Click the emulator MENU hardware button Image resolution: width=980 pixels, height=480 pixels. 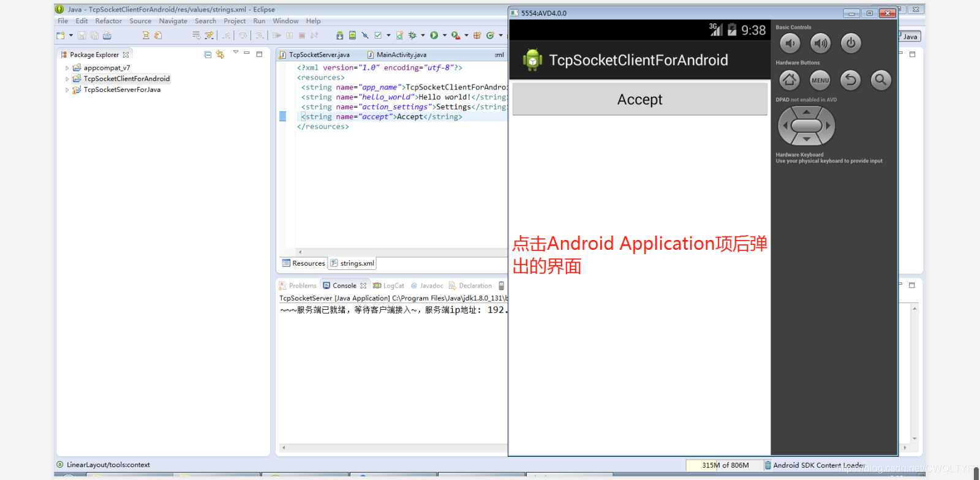click(x=820, y=80)
